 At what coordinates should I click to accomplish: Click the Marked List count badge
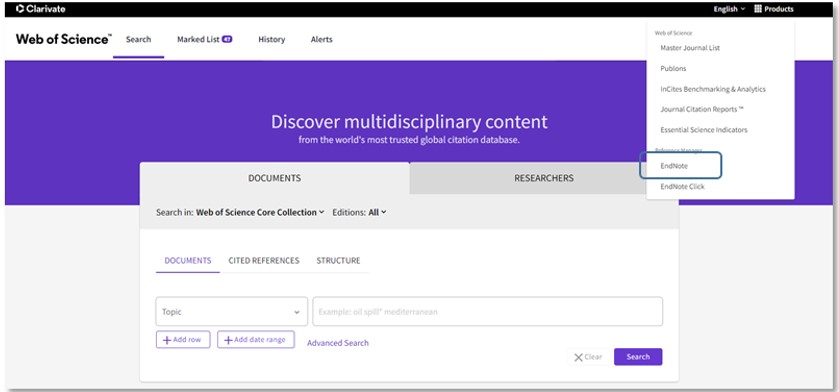(x=227, y=39)
